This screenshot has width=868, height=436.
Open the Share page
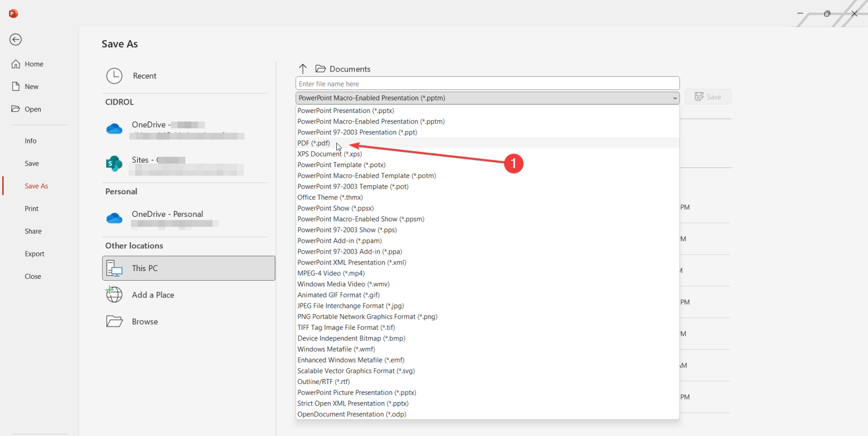[x=33, y=231]
